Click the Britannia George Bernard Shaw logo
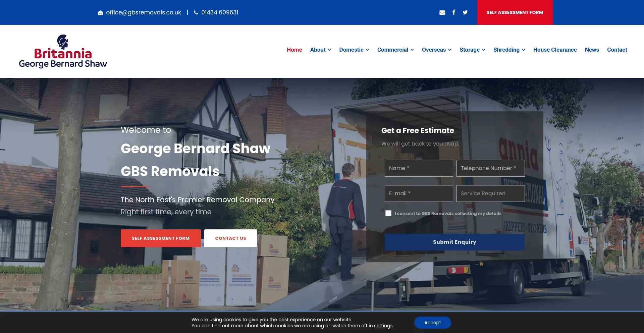644x333 pixels. click(63, 51)
